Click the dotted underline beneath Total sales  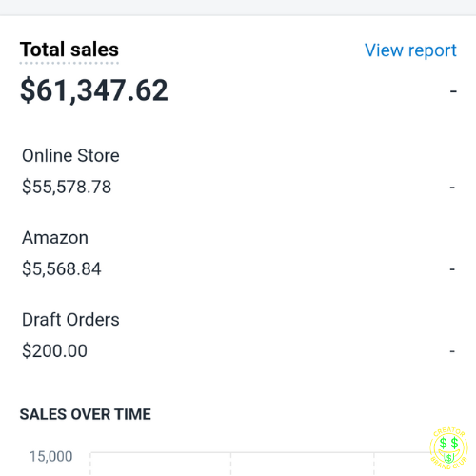[69, 63]
